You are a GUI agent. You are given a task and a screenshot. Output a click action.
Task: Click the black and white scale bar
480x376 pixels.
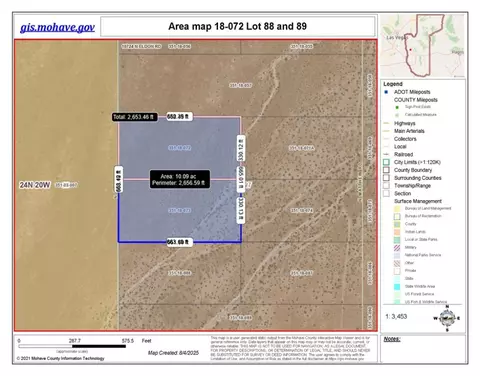tap(72, 346)
